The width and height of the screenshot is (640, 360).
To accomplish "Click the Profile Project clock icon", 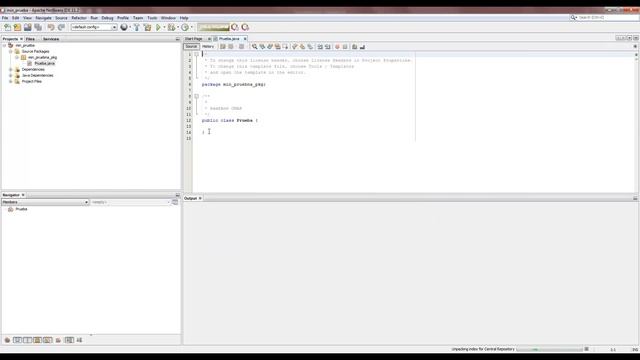I will click(185, 27).
